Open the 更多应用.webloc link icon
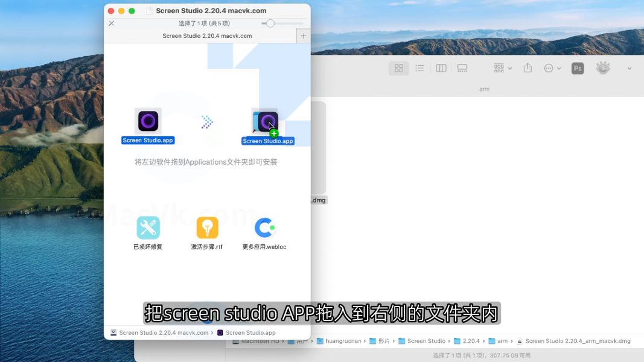 click(264, 227)
